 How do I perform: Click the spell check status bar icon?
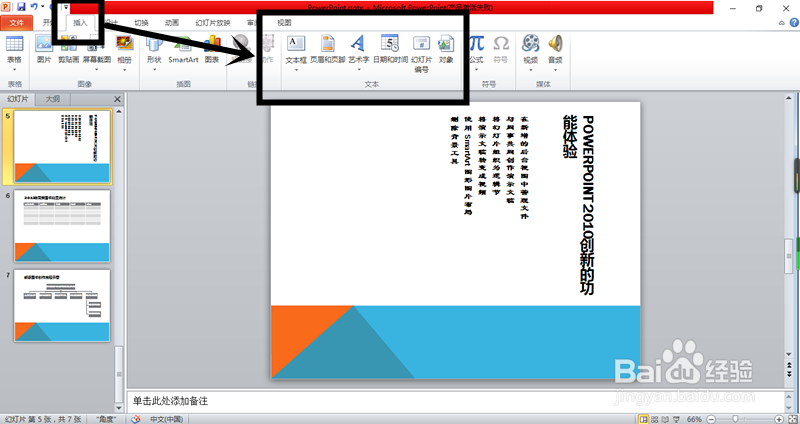135,419
